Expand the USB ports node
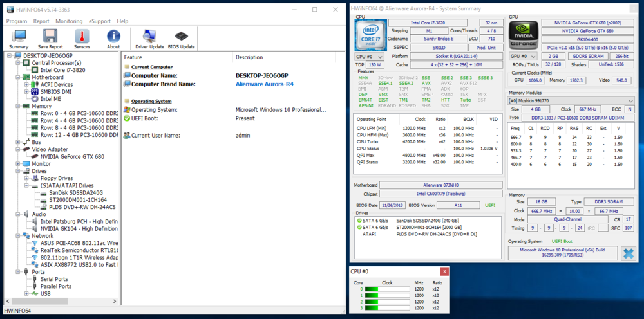644x319 pixels. coord(26,293)
